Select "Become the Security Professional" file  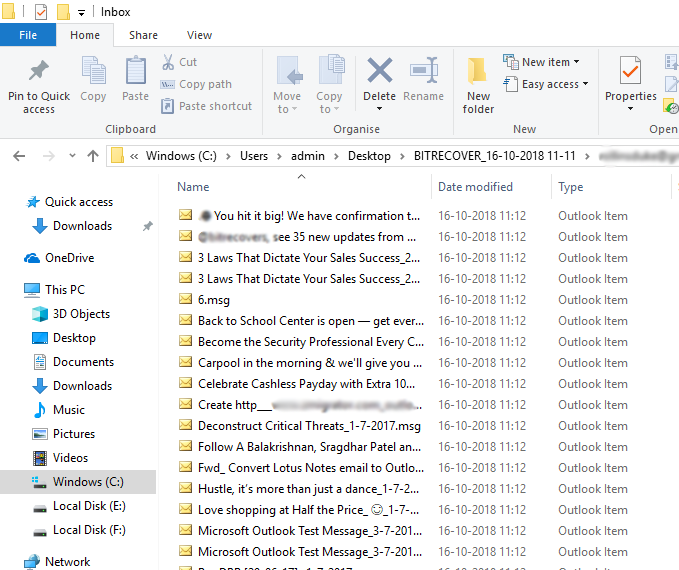point(311,342)
